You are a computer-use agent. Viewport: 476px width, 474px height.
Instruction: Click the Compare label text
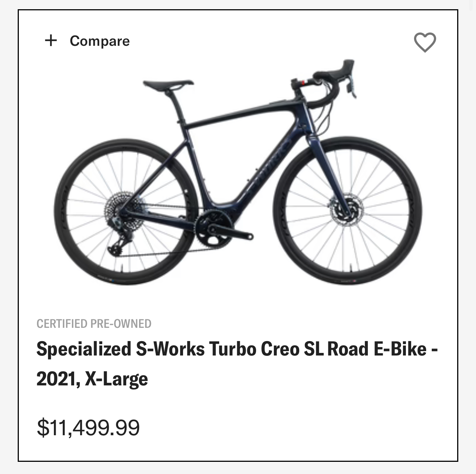pos(100,41)
